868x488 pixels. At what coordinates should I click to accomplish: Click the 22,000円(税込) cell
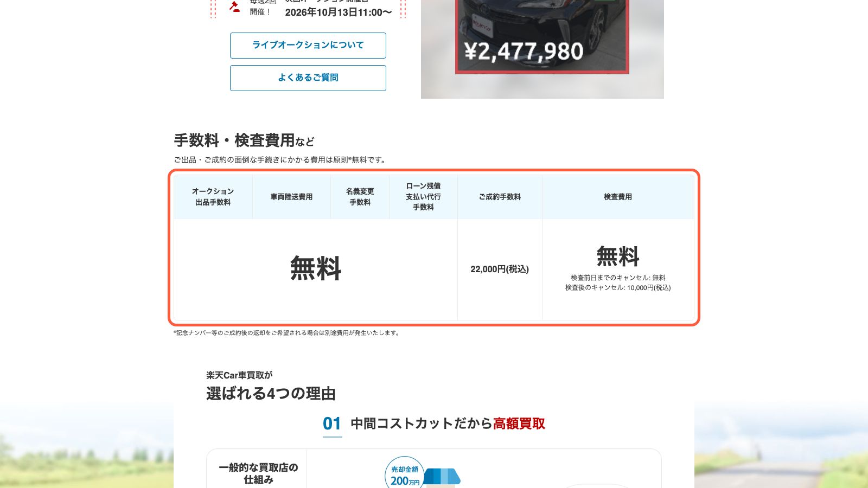(x=500, y=269)
